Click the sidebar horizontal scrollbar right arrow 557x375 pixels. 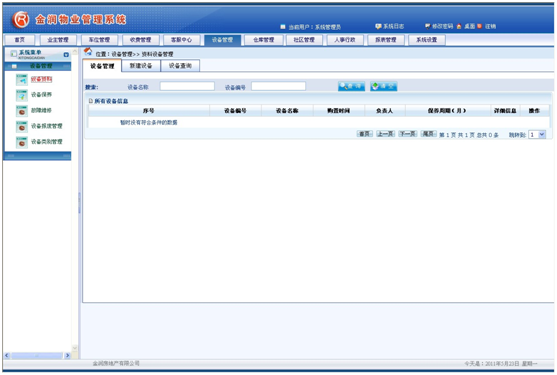coord(67,355)
